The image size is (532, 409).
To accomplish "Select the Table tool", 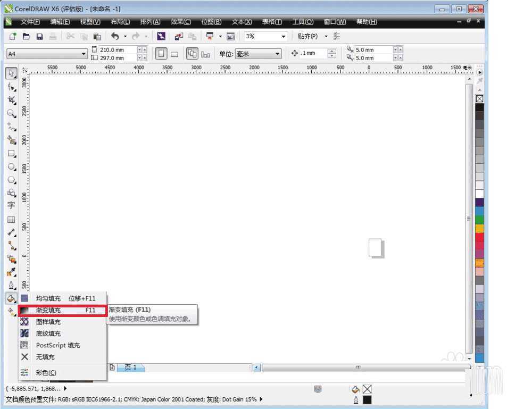I will (11, 220).
